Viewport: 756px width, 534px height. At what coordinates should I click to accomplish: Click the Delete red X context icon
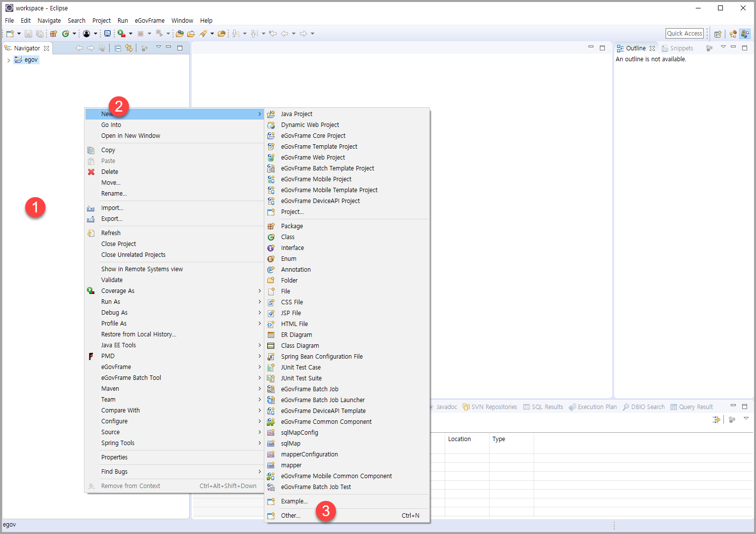tap(91, 172)
